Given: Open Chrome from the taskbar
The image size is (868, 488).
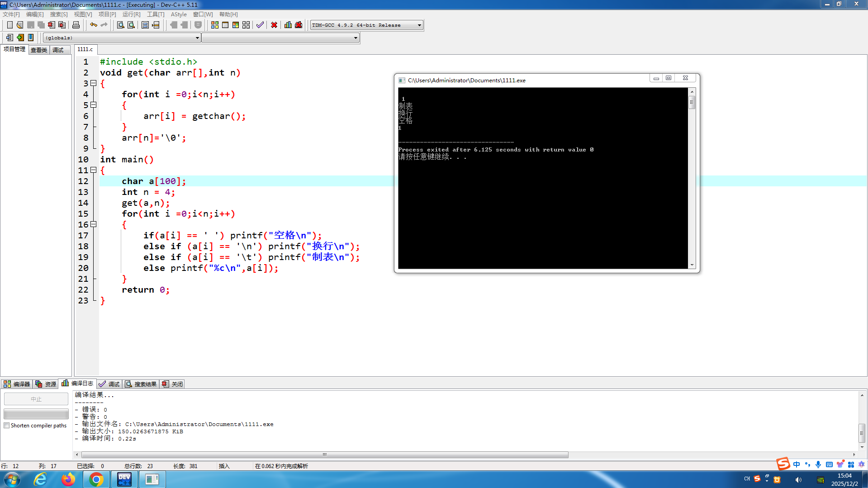Looking at the screenshot, I should 96,479.
